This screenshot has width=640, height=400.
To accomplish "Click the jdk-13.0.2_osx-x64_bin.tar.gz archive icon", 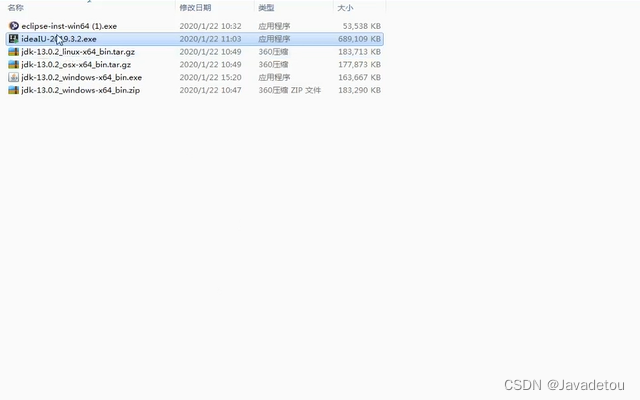I will click(x=13, y=64).
